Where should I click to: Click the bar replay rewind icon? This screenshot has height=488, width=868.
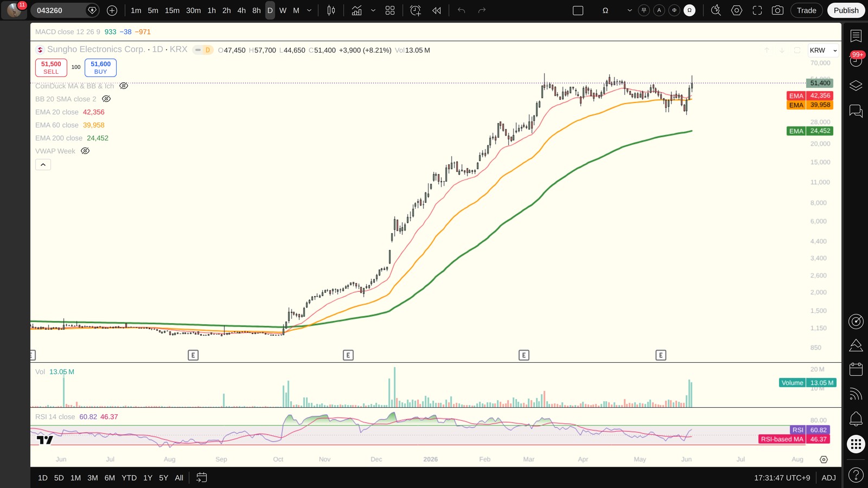tap(436, 10)
